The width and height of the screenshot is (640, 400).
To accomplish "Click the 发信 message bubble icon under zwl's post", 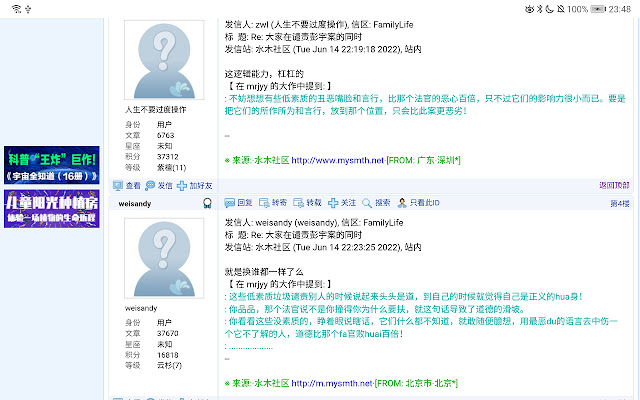I will click(150, 186).
